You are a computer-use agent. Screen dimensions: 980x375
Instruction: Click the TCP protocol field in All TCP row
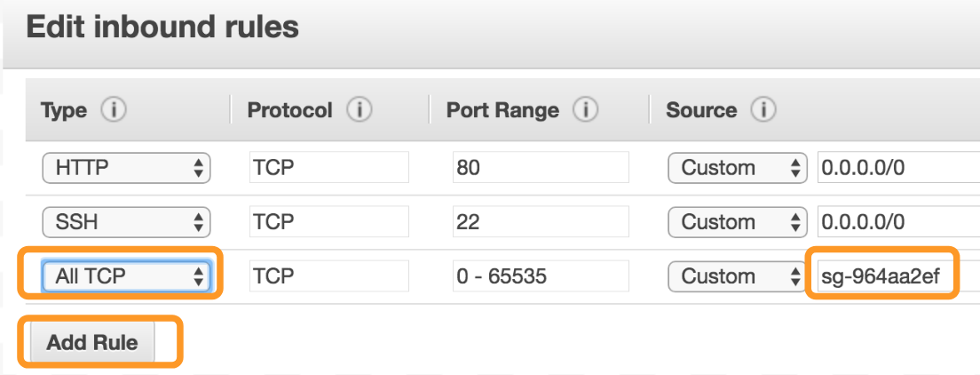[x=327, y=276]
